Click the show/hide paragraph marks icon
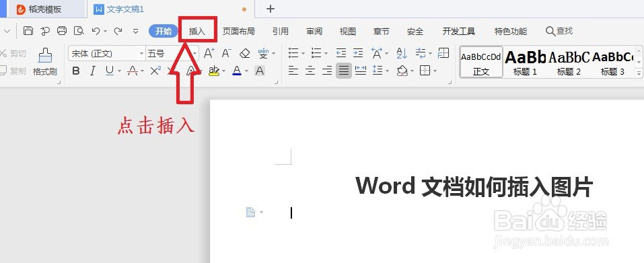Viewport: 644px width, 263px height. click(421, 53)
